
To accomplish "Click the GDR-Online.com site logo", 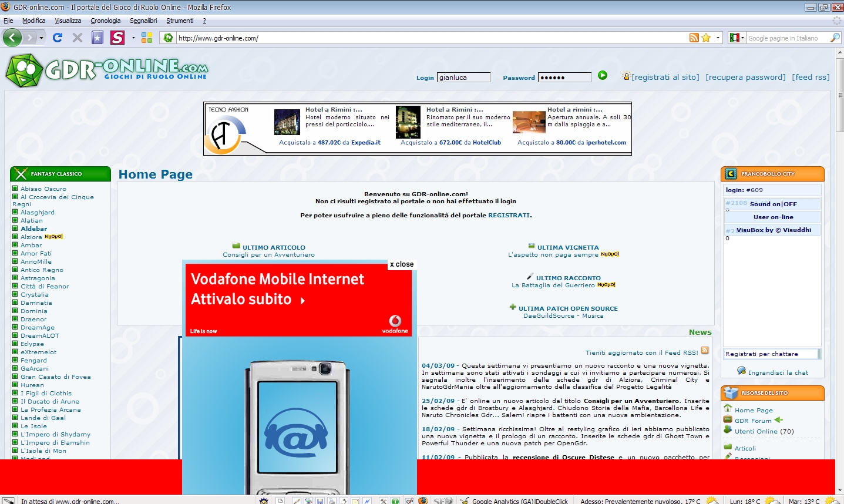I will (x=107, y=70).
